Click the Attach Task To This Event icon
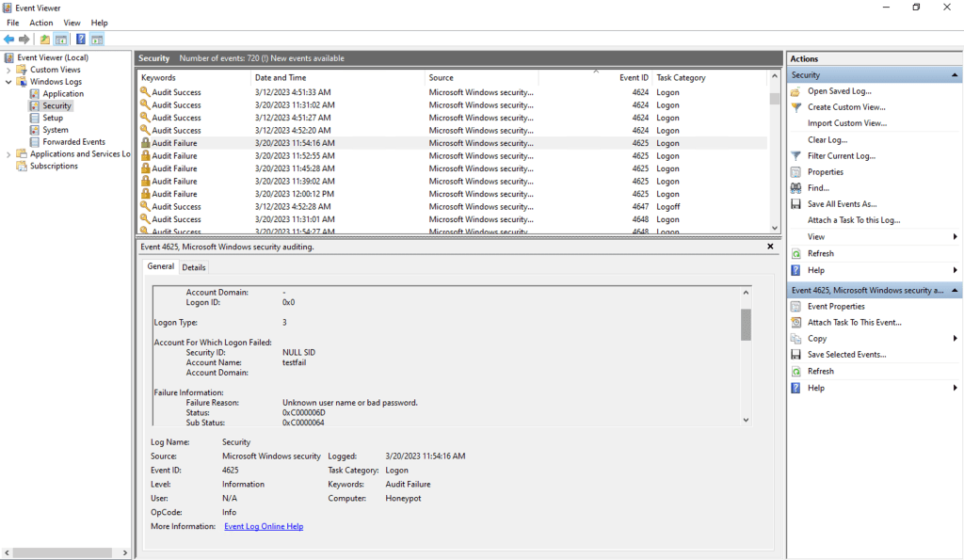Image resolution: width=964 pixels, height=560 pixels. [x=795, y=323]
